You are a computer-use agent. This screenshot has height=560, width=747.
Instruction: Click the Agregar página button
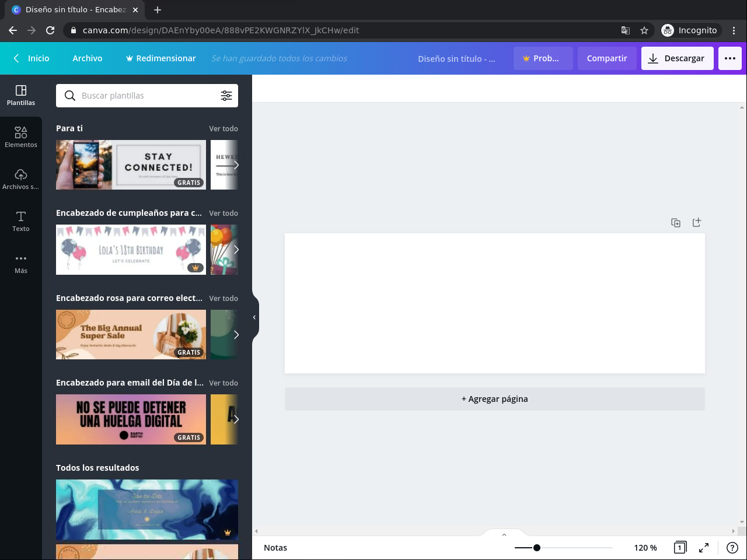pyautogui.click(x=495, y=399)
